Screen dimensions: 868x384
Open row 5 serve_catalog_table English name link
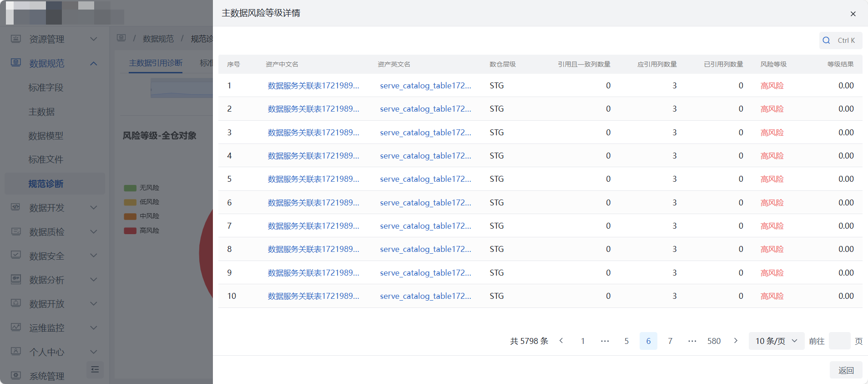(425, 179)
